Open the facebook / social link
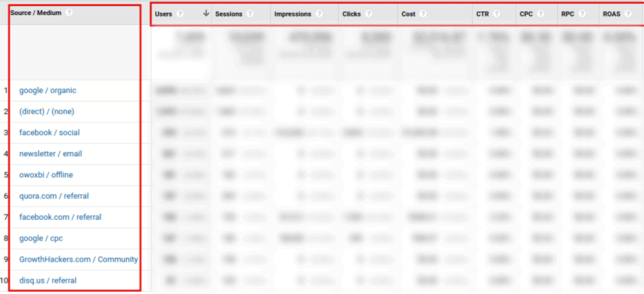The image size is (644, 294). point(49,133)
